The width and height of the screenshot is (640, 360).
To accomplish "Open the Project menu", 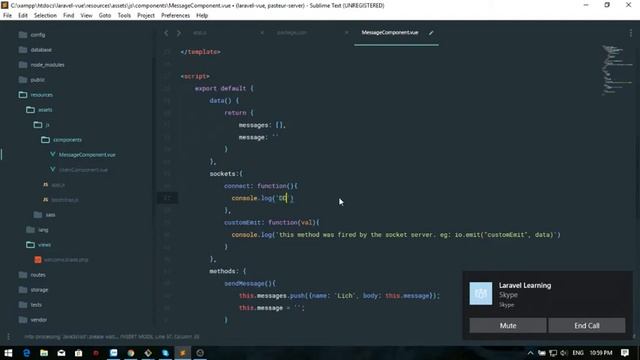I will point(146,16).
